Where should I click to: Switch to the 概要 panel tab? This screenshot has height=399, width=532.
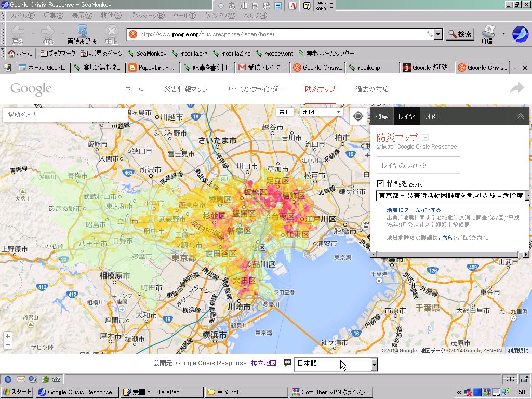(382, 117)
